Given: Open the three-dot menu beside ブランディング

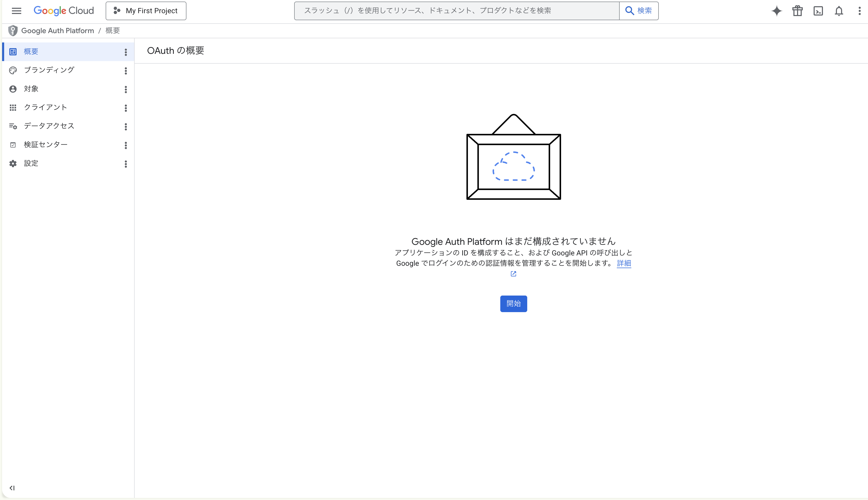Looking at the screenshot, I should [x=126, y=71].
